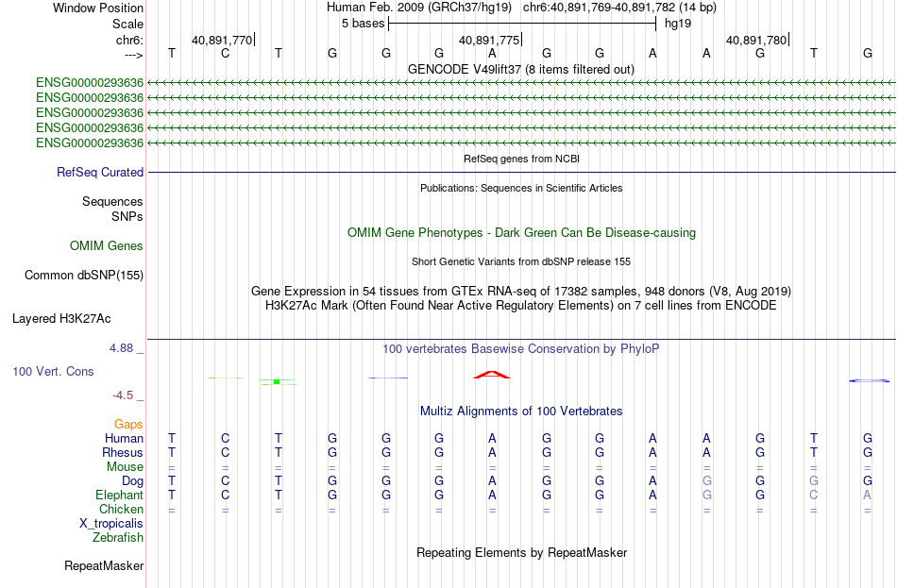Click the orange Gaps label

pyautogui.click(x=128, y=425)
